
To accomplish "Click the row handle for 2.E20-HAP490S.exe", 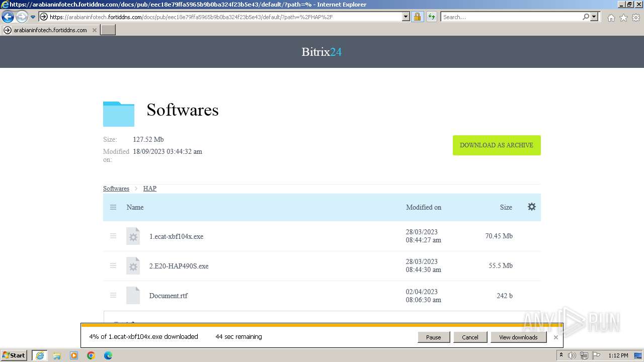I will click(x=113, y=265).
